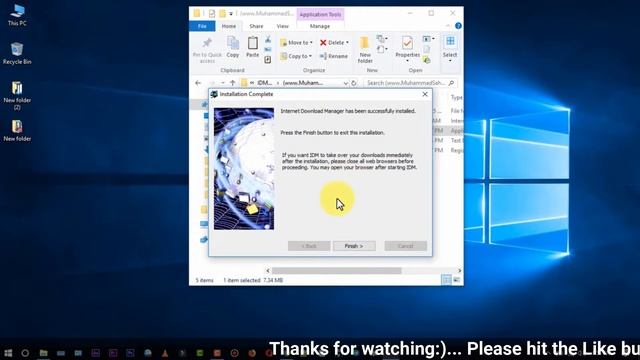Screen dimensions: 640x360
Task: Click the Rename button in Organize group
Action: 333,56
